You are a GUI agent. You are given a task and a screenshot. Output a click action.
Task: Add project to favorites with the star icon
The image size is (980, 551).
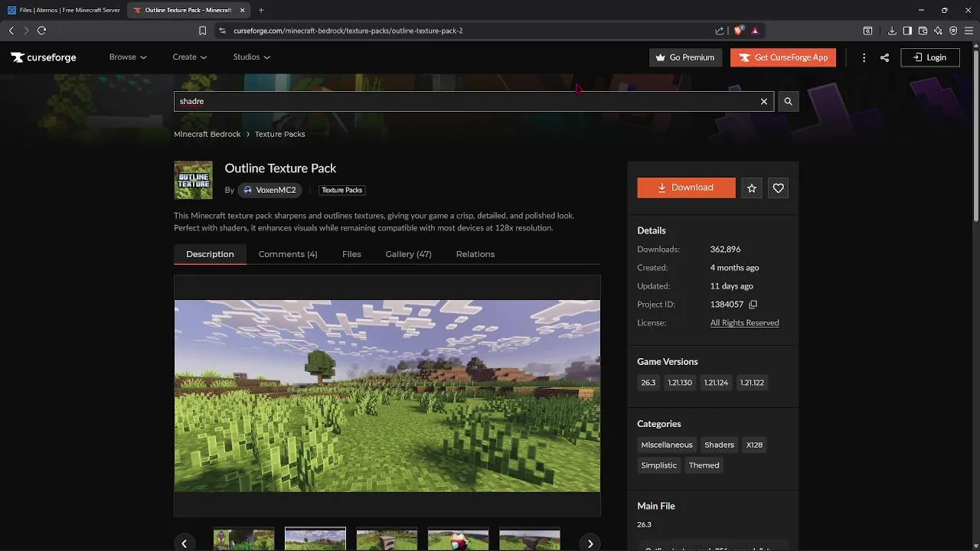(752, 187)
